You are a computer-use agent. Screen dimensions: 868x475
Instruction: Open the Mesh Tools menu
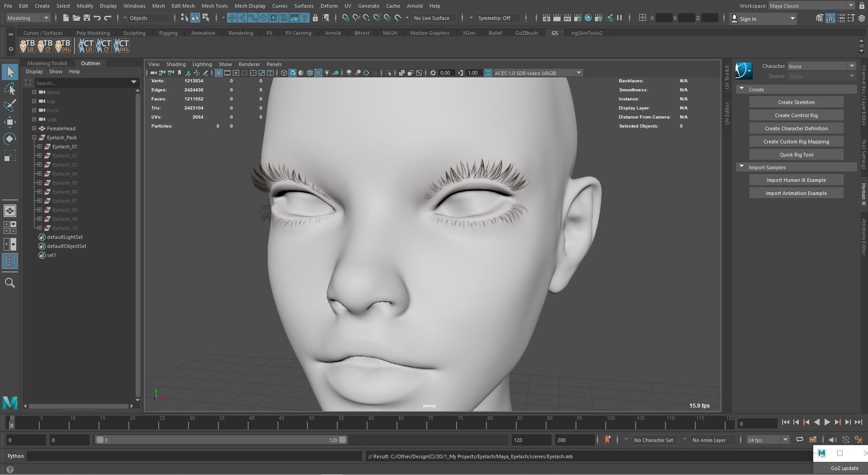click(x=214, y=6)
